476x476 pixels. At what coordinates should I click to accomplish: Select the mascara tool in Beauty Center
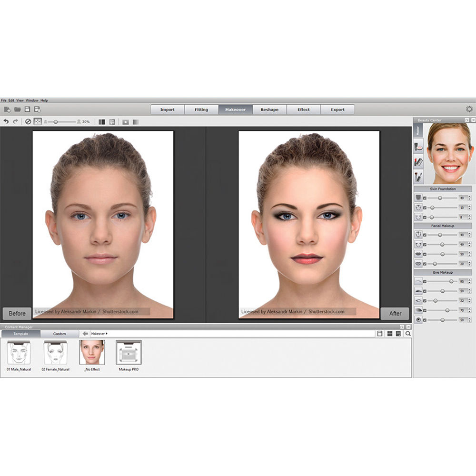click(x=419, y=176)
